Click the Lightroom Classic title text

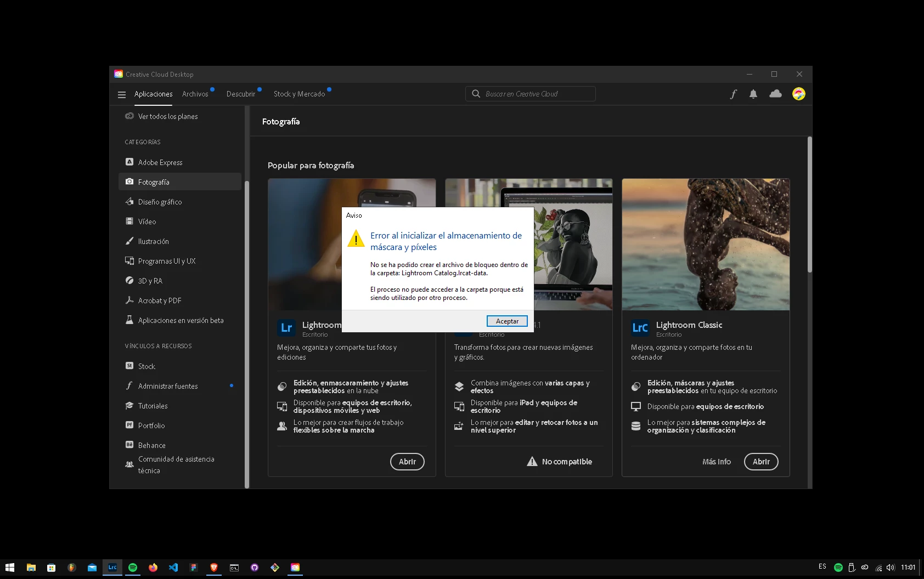coord(689,325)
